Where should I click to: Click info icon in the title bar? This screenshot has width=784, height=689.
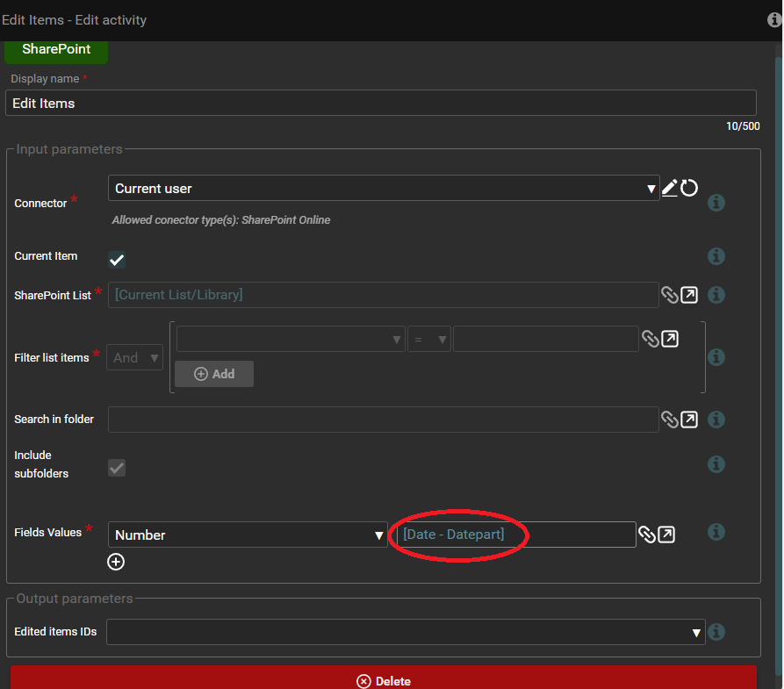point(775,19)
